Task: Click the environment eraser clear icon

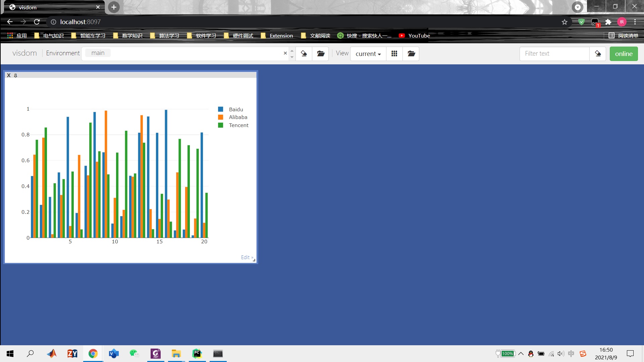Action: [304, 54]
